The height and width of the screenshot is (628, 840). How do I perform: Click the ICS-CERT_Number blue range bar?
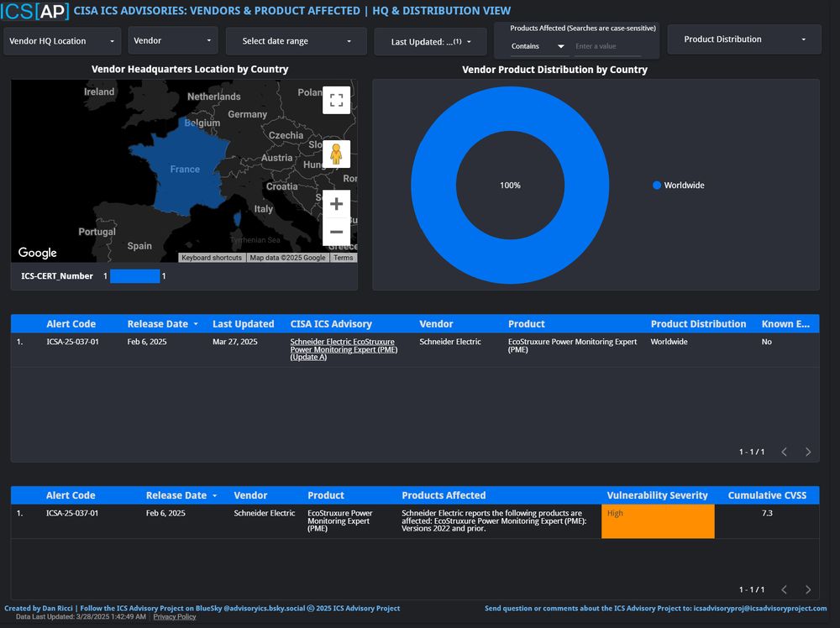tap(135, 276)
